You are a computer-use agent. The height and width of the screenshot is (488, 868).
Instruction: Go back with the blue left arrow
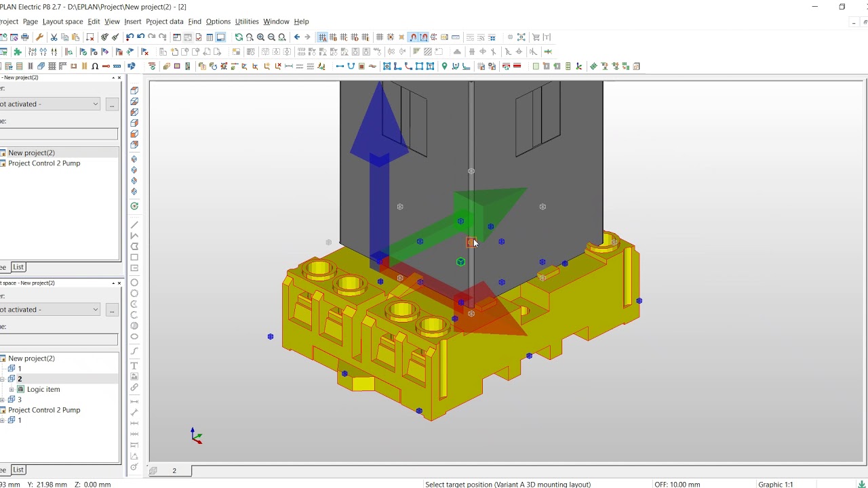point(296,37)
